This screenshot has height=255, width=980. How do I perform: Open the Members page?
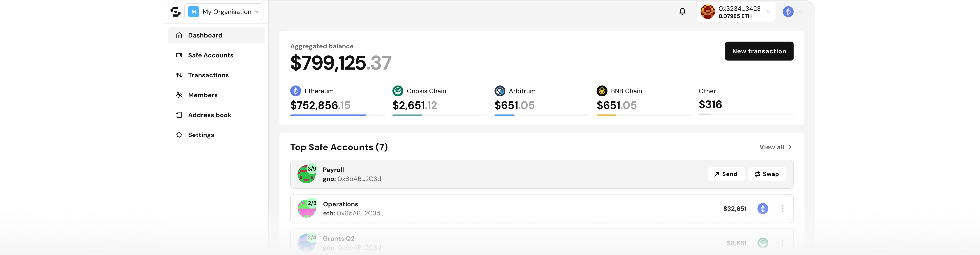point(202,95)
